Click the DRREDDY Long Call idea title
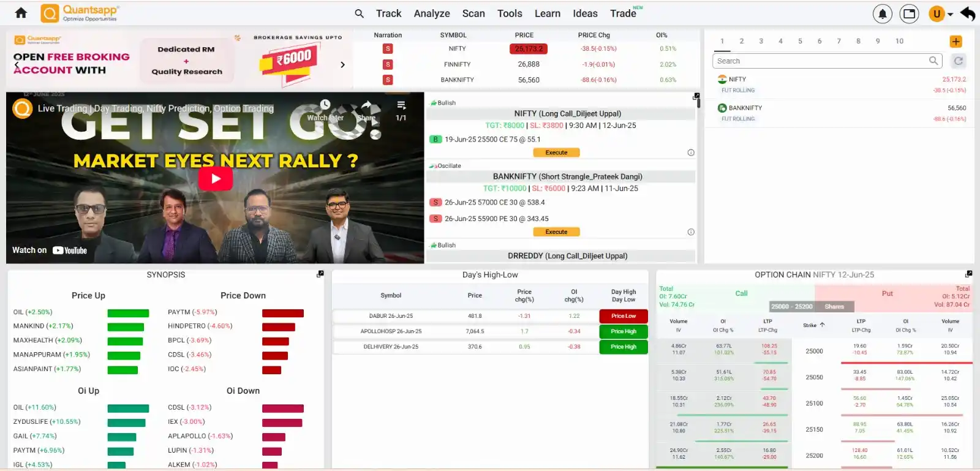 pos(567,256)
